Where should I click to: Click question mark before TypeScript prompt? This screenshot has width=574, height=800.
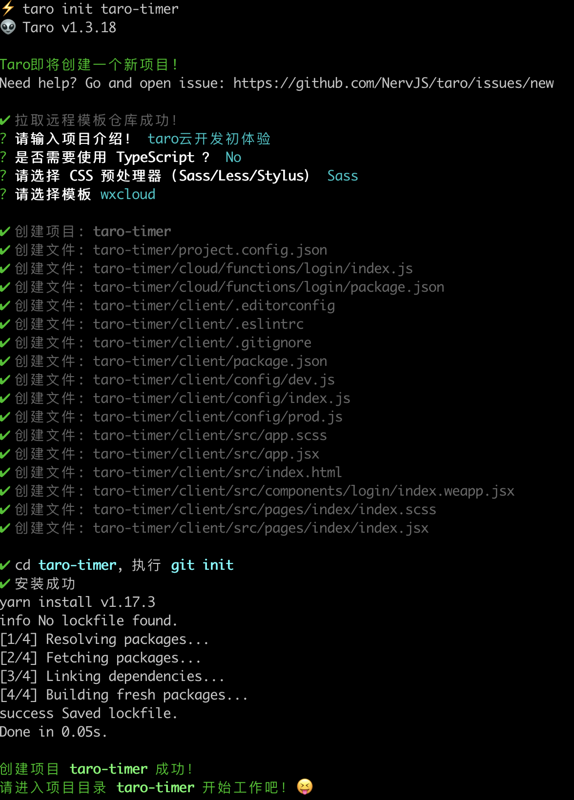pyautogui.click(x=4, y=157)
